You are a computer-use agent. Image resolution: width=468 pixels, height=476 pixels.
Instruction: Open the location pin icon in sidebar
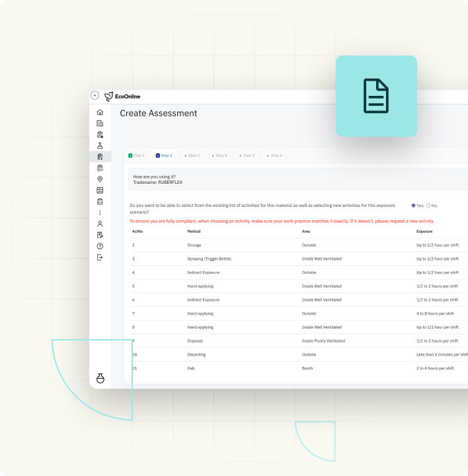pos(100,179)
